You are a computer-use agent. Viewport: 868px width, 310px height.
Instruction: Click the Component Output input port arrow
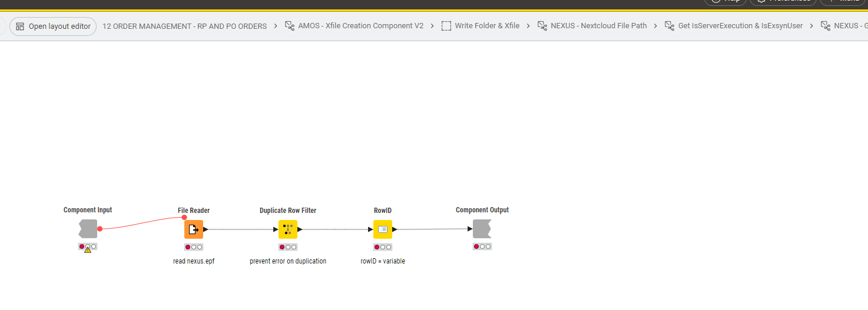(x=470, y=229)
